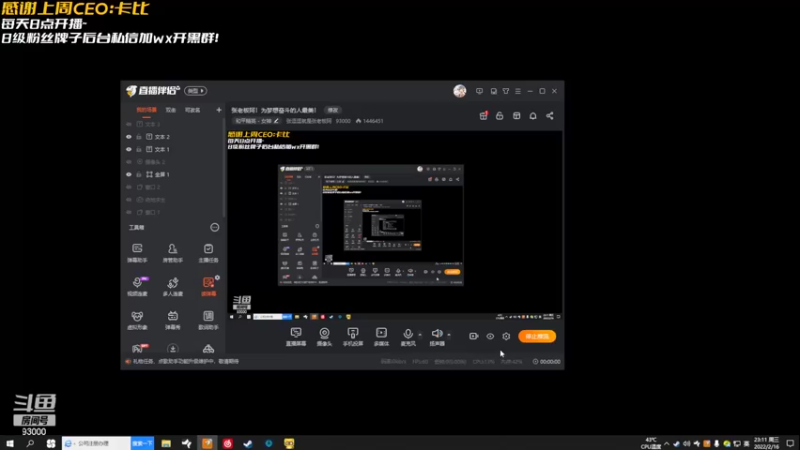This screenshot has width=800, height=450.
Task: Click the taskbar search input box
Action: coord(96,443)
